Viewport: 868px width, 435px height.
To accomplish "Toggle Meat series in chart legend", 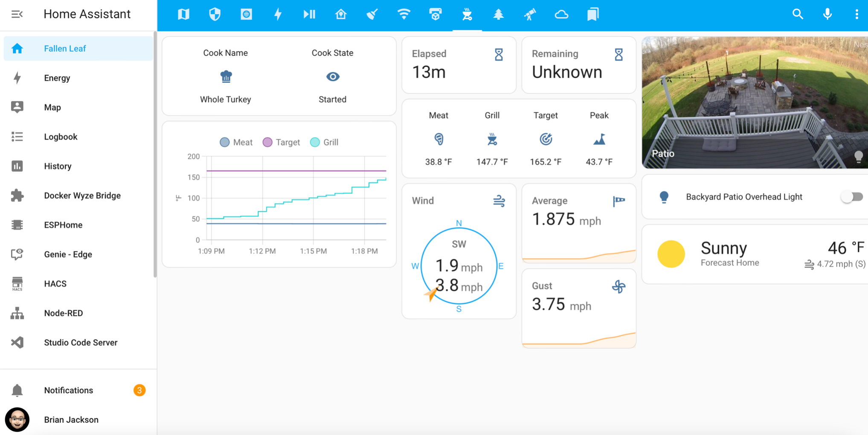I will pos(236,142).
